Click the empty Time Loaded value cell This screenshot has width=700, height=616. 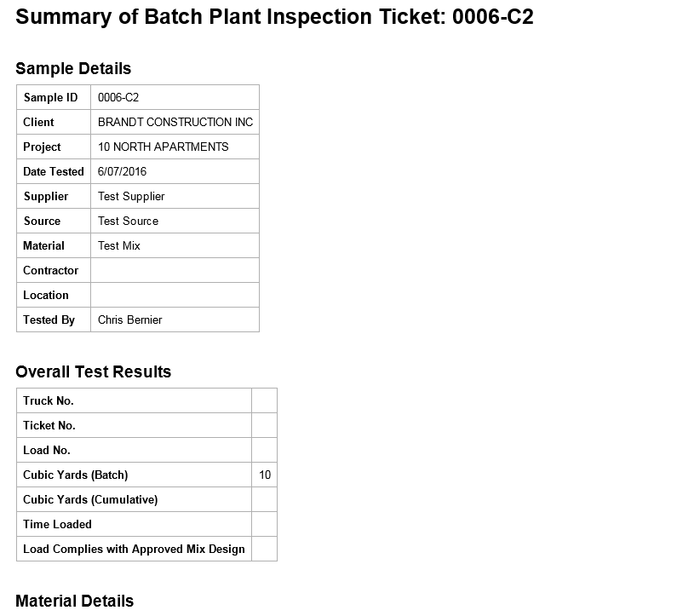tap(264, 524)
